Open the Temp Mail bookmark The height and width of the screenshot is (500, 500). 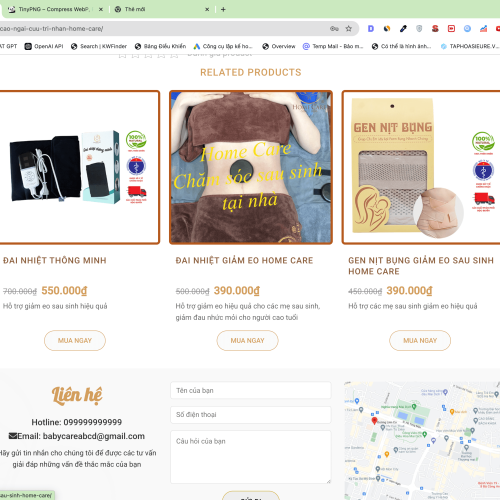[x=333, y=46]
